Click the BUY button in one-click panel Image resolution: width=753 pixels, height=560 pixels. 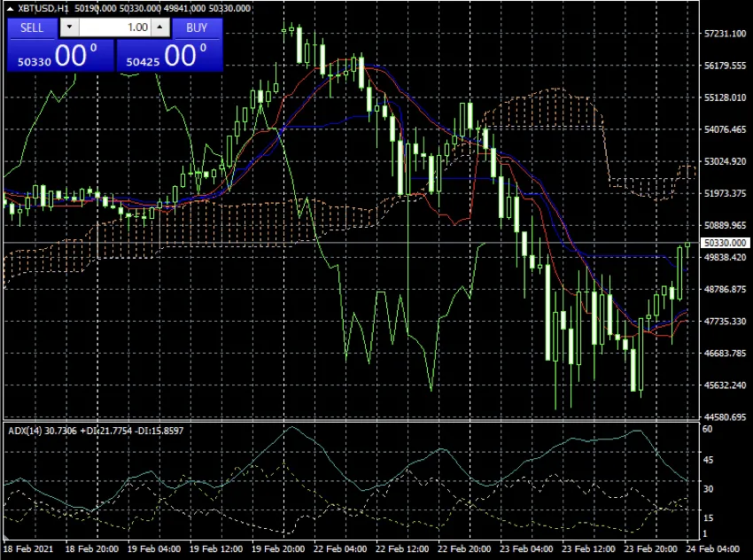[197, 27]
